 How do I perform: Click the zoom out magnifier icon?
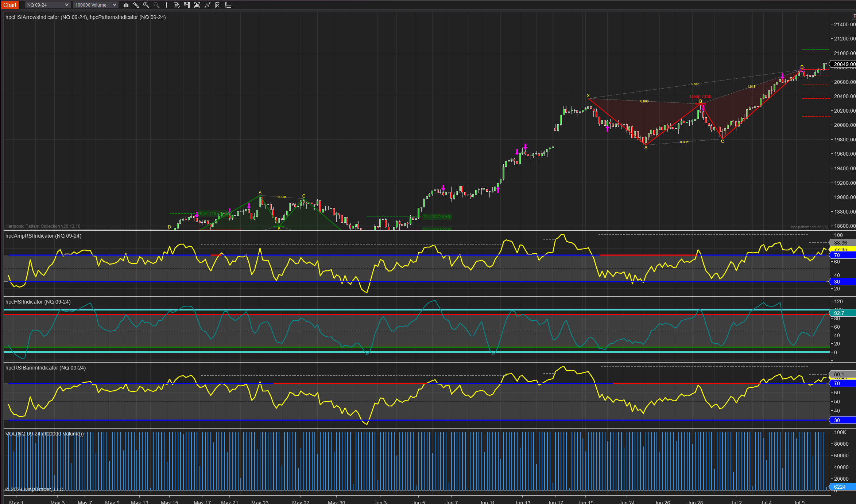coord(156,5)
